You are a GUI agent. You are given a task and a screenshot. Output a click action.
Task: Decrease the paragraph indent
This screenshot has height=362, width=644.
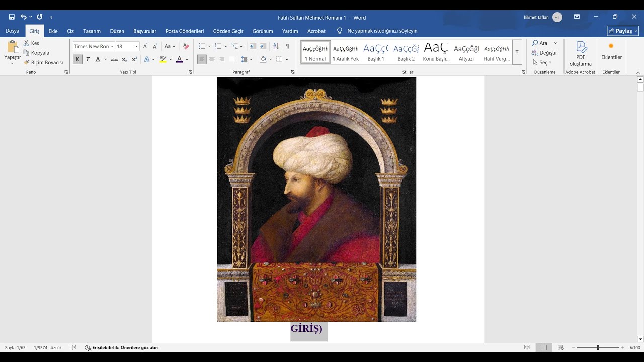[x=253, y=46]
